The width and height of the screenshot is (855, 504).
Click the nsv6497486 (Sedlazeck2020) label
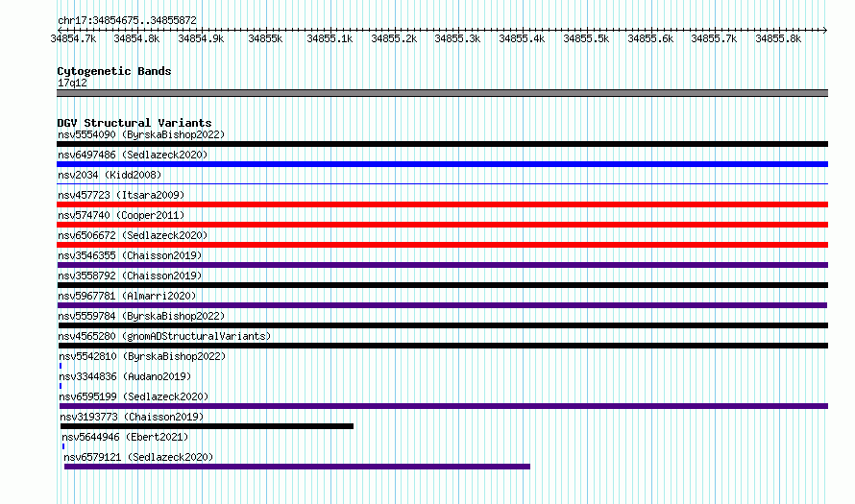[x=133, y=155]
